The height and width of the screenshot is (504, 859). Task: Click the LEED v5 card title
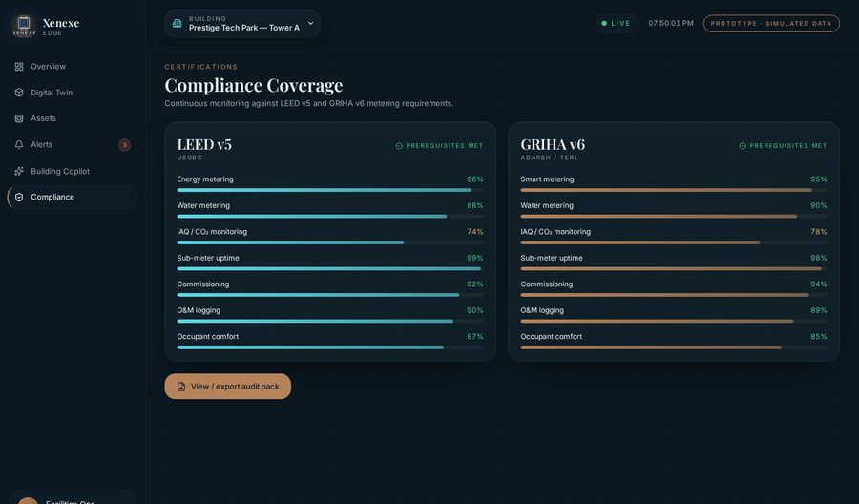tap(204, 145)
